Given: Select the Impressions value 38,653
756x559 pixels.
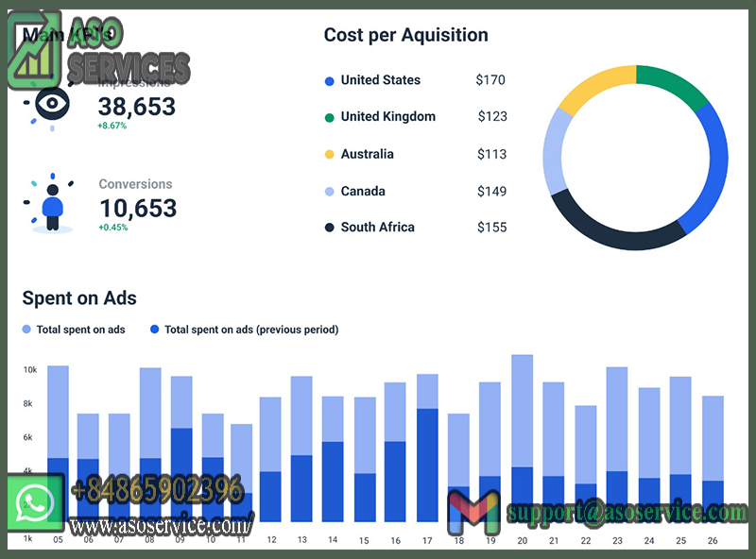Looking at the screenshot, I should click(137, 107).
